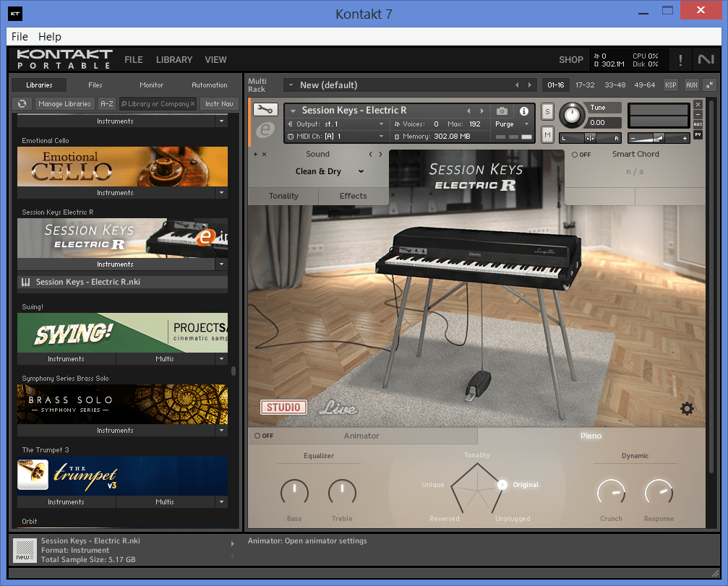Select previous Sound preset arrow
The image size is (728, 586).
click(370, 154)
